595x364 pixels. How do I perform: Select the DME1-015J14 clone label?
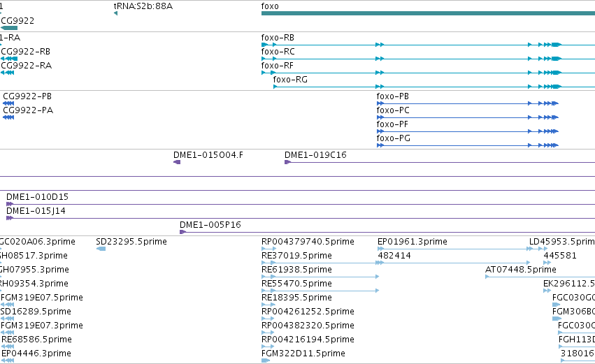pos(36,211)
